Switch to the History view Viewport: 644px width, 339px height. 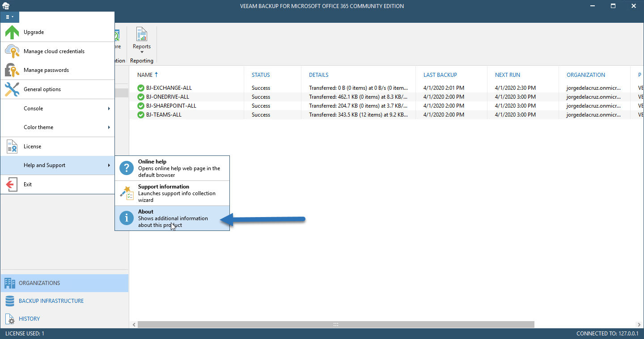pos(64,319)
